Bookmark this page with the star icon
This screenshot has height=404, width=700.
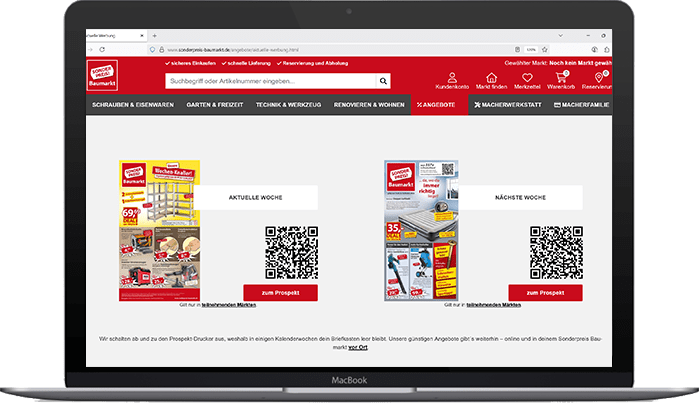[x=545, y=50]
